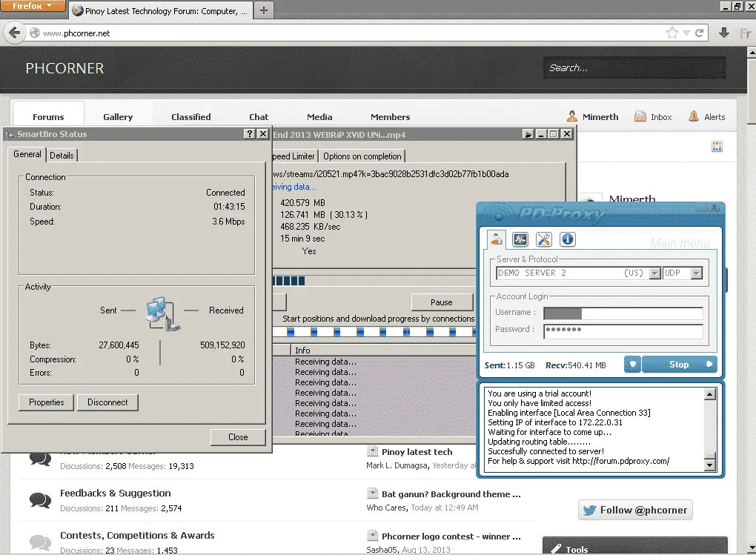Image resolution: width=756 pixels, height=555 pixels.
Task: Click the Twitter bird in Follow @phcorner
Action: [589, 510]
